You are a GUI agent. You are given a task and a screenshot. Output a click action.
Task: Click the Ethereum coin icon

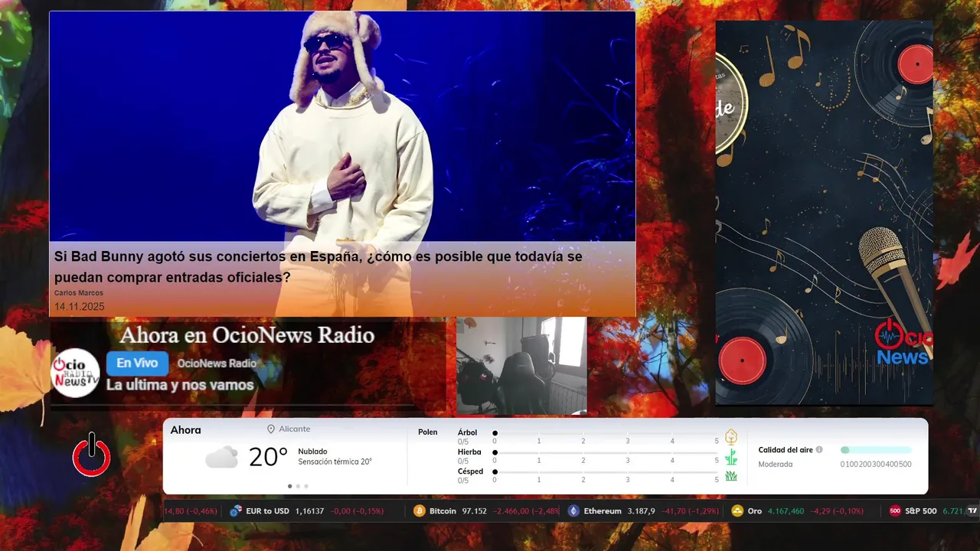573,511
